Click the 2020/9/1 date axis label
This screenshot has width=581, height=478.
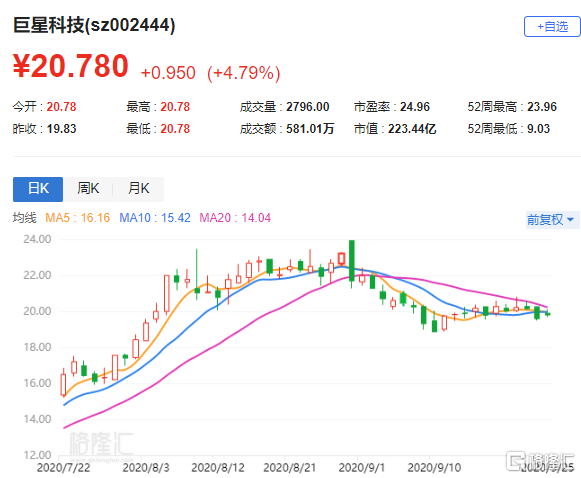coord(362,468)
